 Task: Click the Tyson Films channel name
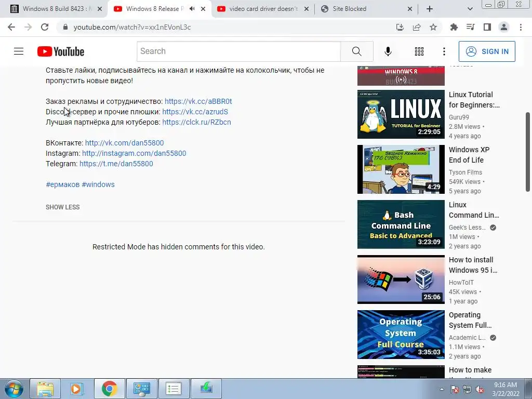point(465,172)
